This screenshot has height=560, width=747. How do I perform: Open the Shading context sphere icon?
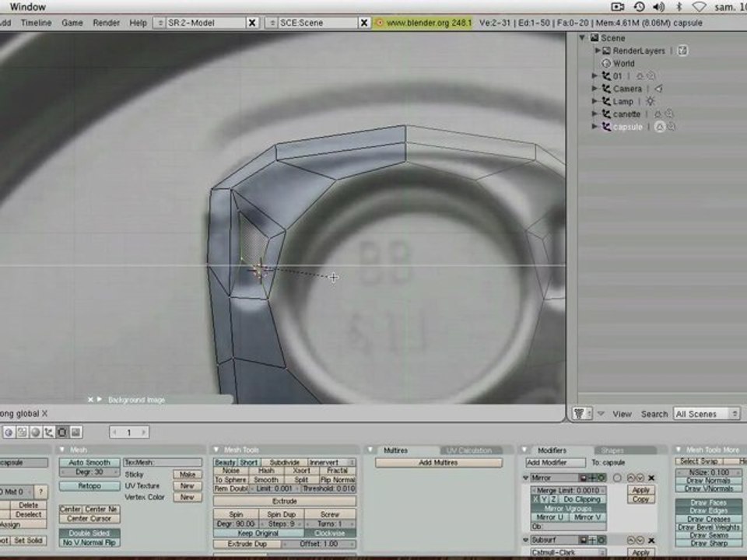pyautogui.click(x=35, y=432)
